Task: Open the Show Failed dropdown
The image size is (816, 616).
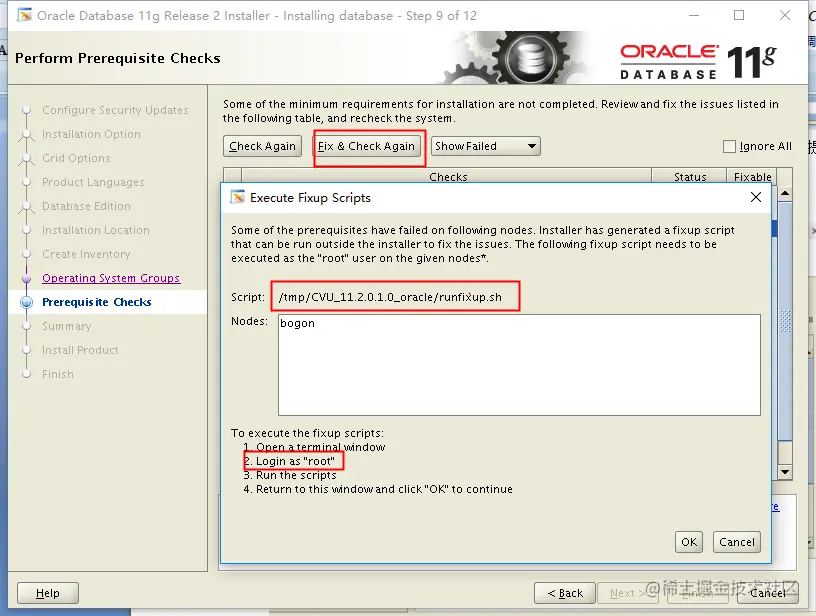Action: click(x=486, y=146)
